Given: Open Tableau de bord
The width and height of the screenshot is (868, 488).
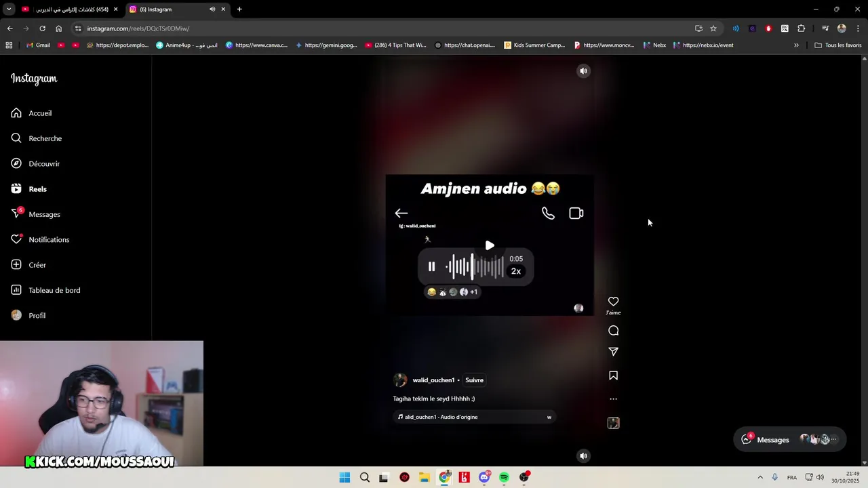Looking at the screenshot, I should click(x=45, y=290).
